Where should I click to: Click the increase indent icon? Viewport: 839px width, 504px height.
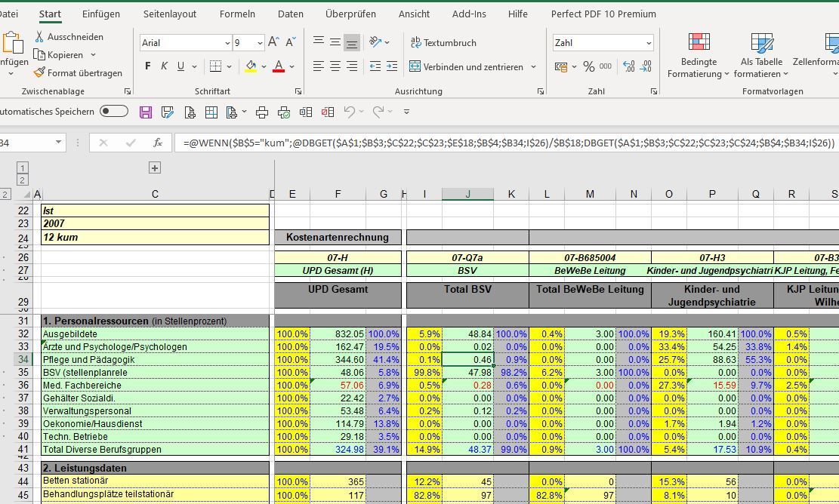[391, 67]
